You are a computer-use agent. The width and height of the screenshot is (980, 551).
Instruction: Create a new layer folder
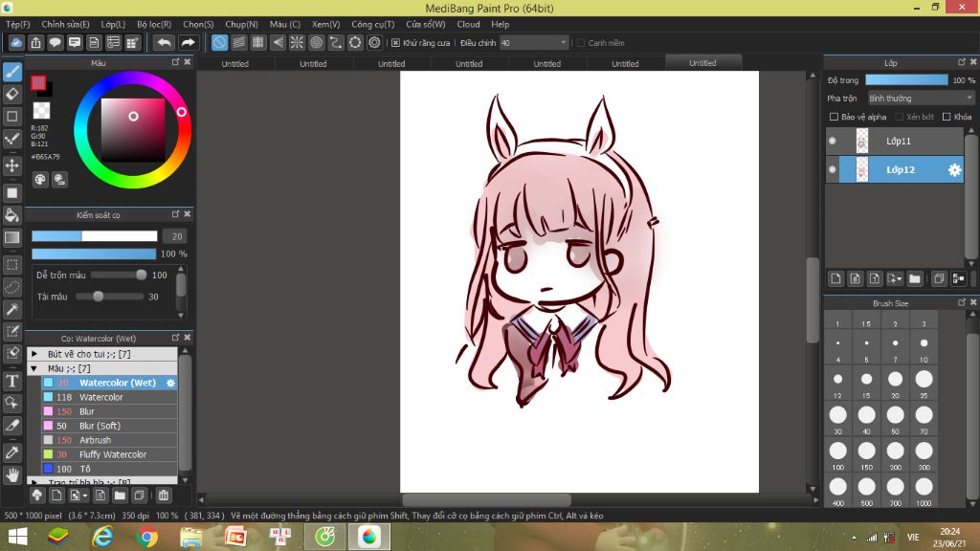point(915,278)
